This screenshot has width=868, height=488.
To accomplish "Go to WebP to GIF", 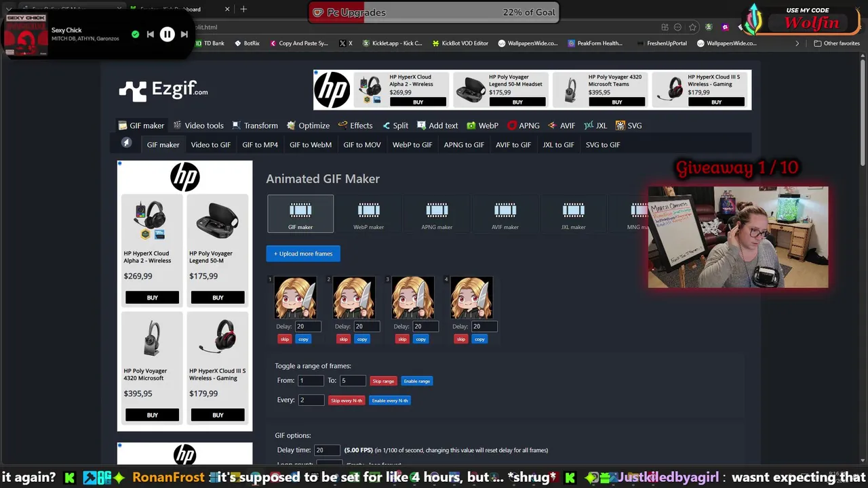I will click(412, 144).
